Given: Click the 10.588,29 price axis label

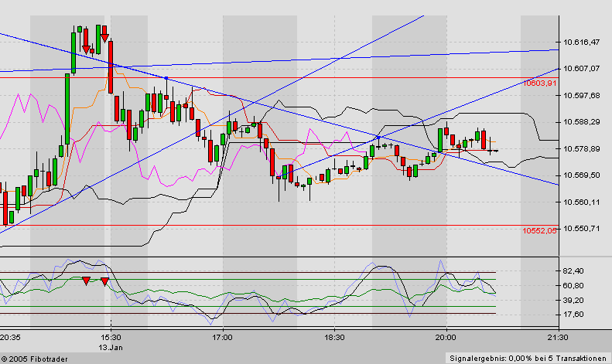Looking at the screenshot, I should coord(581,122).
